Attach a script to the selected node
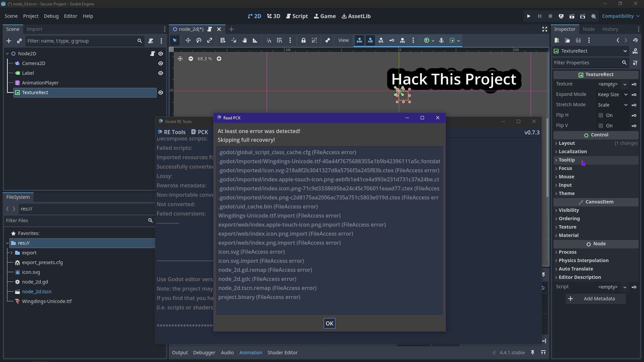Viewport: 644px width, 362px height. pos(151,41)
